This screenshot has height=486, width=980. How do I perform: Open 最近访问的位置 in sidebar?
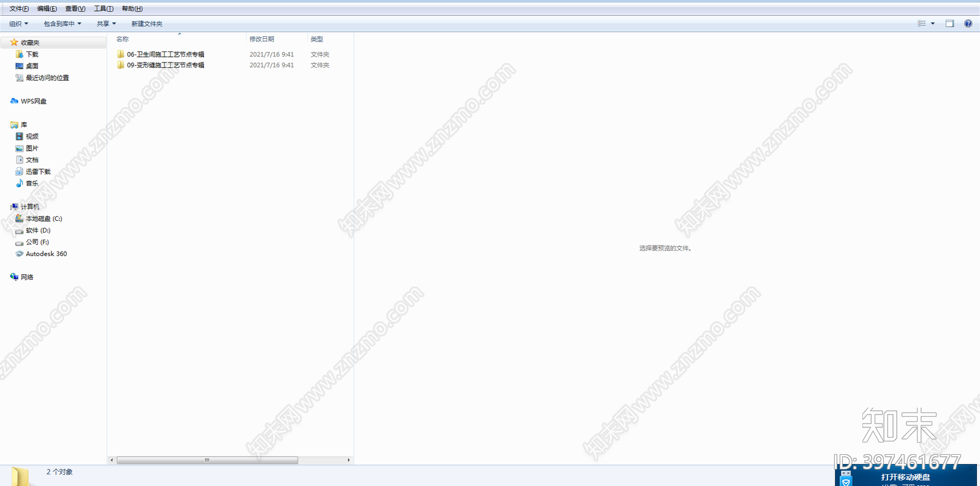click(47, 78)
